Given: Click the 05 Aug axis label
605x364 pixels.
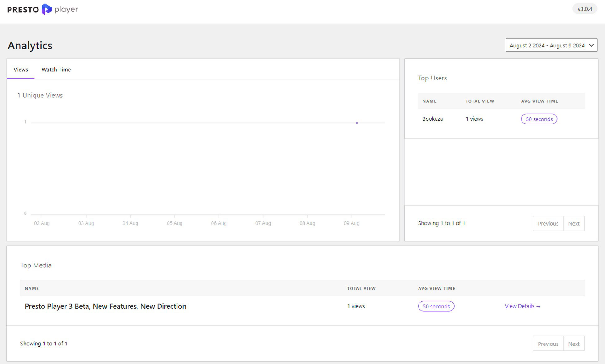Looking at the screenshot, I should [175, 223].
